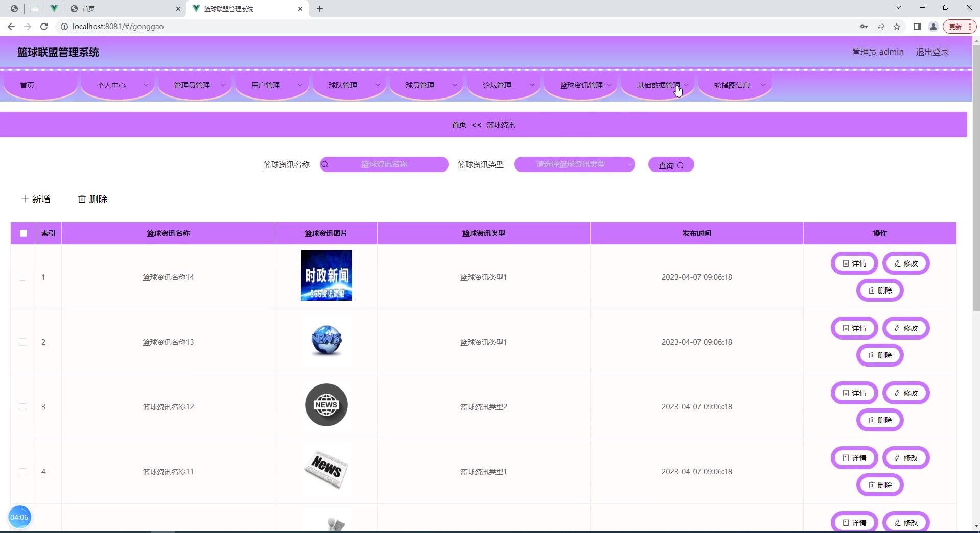Viewport: 980px width, 533px height.
Task: Switch to the 首页 browser tab
Action: click(x=125, y=9)
